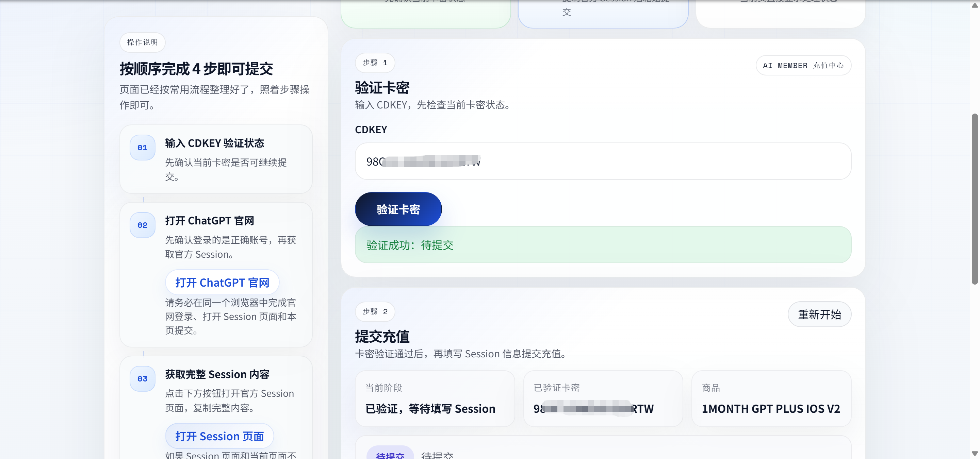
Task: Click the 01 step number badge
Action: tap(142, 148)
